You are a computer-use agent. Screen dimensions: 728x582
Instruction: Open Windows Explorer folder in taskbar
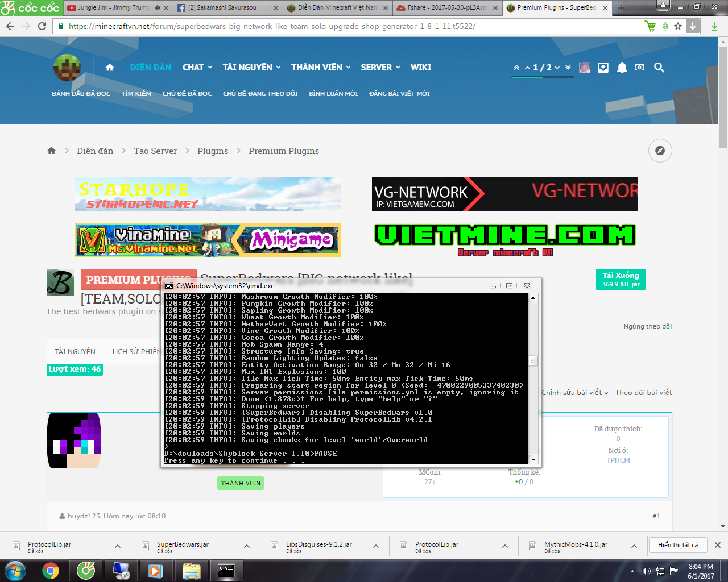pyautogui.click(x=192, y=570)
